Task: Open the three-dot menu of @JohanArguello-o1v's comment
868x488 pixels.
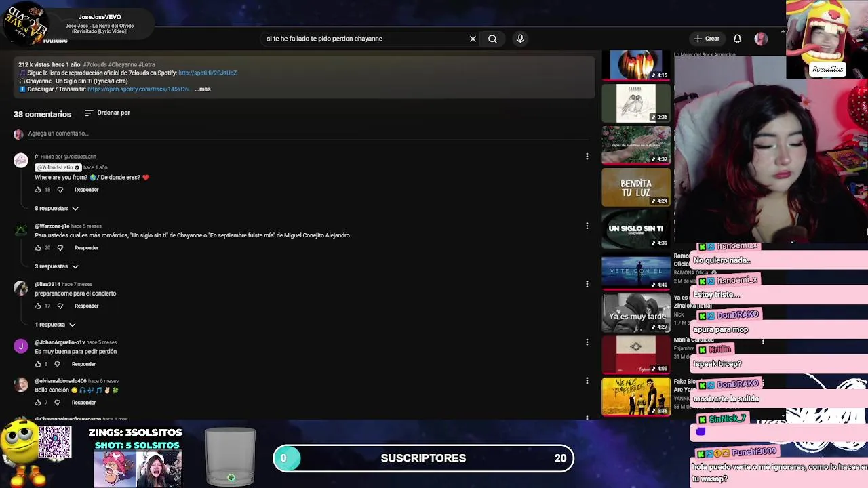Action: click(x=587, y=342)
